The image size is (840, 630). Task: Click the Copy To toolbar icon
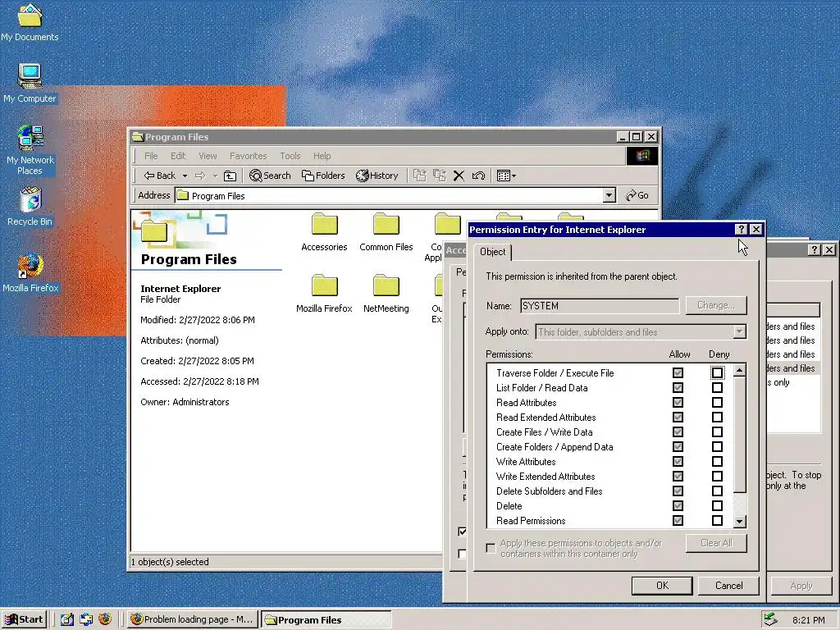pyautogui.click(x=440, y=176)
